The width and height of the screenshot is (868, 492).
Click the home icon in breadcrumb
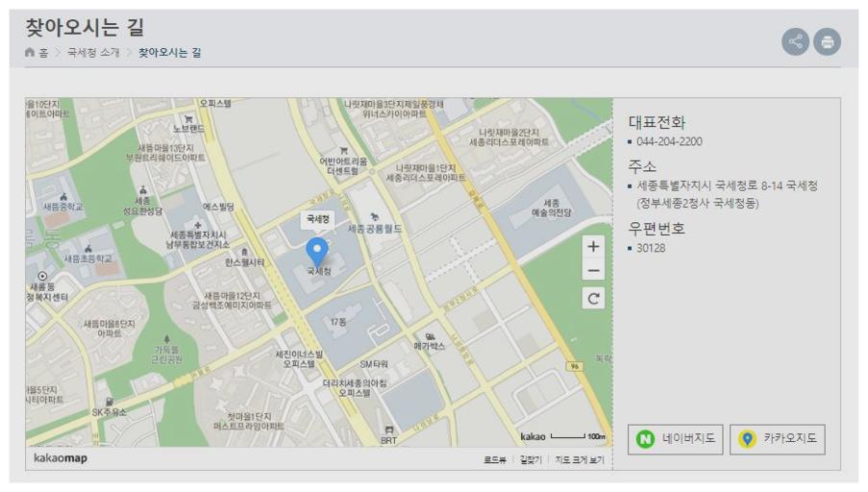[30, 52]
